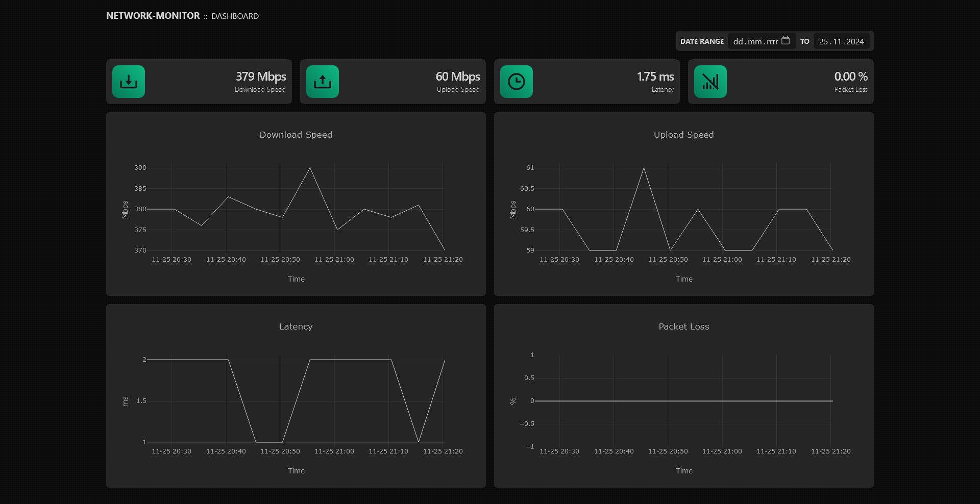Click the latency clock icon
The image size is (980, 504).
click(517, 82)
